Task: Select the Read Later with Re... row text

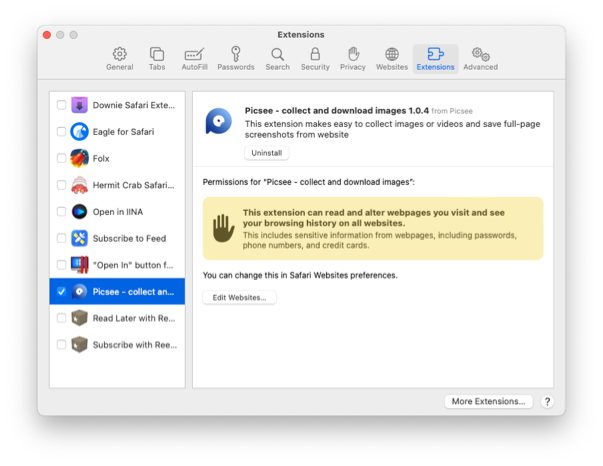Action: click(x=134, y=318)
